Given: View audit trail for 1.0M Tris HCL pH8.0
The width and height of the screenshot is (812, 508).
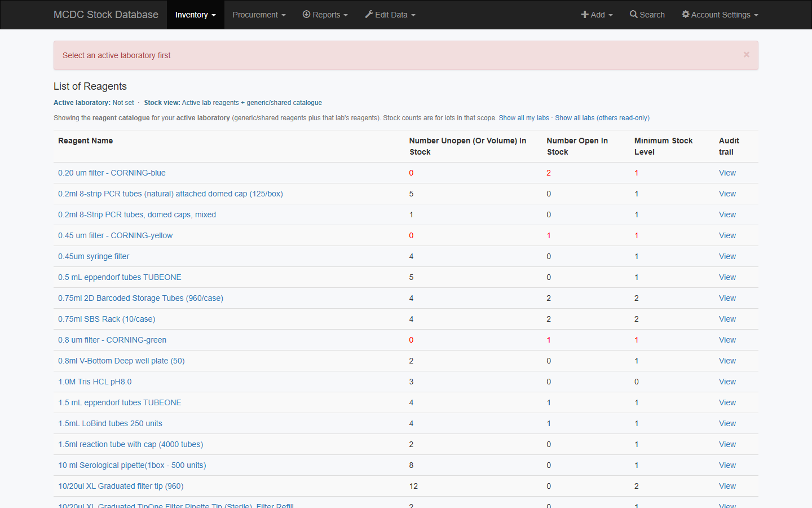Looking at the screenshot, I should [727, 382].
